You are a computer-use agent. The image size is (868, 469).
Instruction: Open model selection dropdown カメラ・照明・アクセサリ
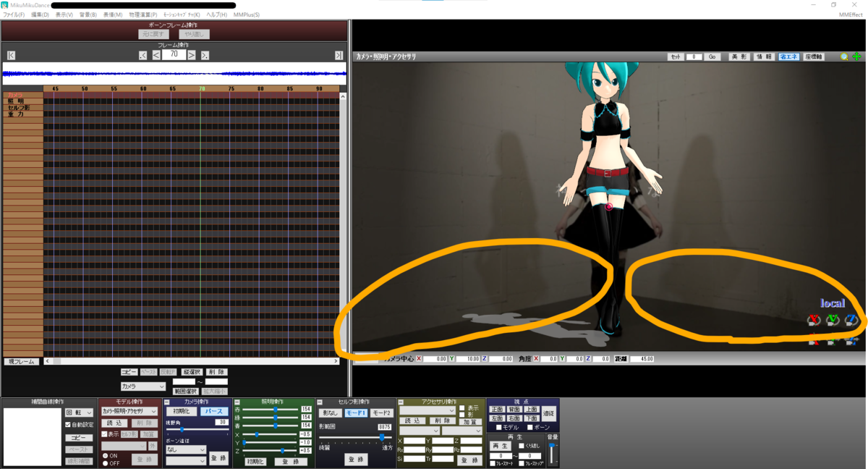[x=129, y=411]
